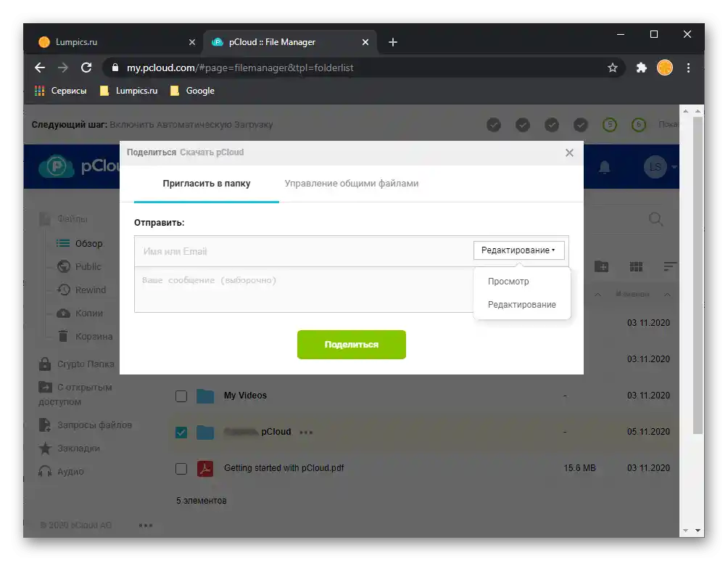Open the sort options icon
728x561 pixels.
[669, 266]
